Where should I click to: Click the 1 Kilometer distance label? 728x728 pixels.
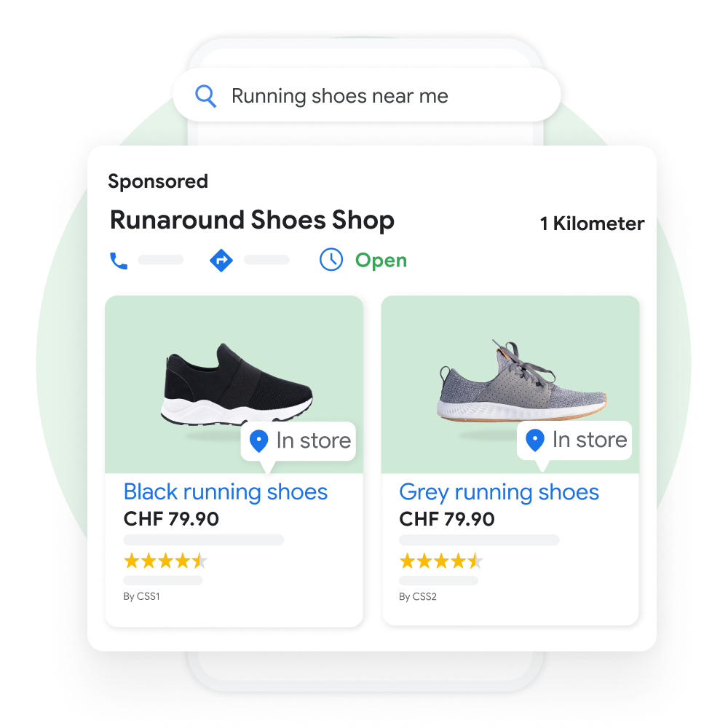[x=593, y=223]
